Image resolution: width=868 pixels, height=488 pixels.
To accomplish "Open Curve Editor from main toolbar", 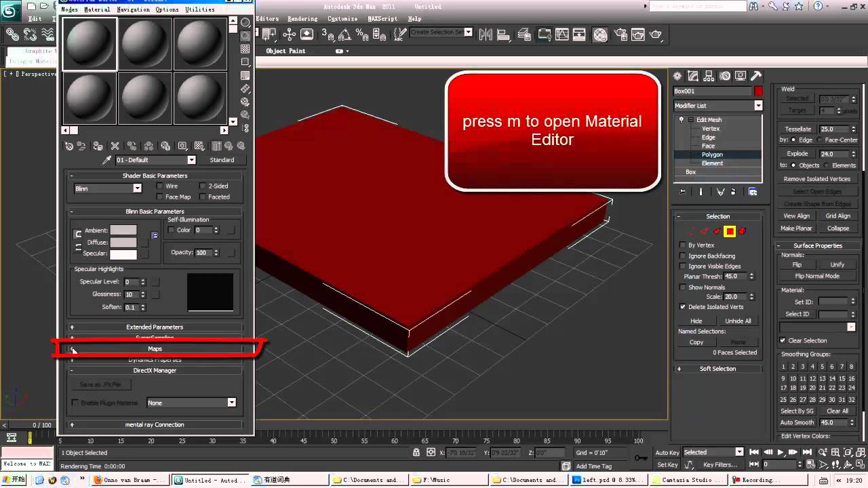I will click(563, 34).
